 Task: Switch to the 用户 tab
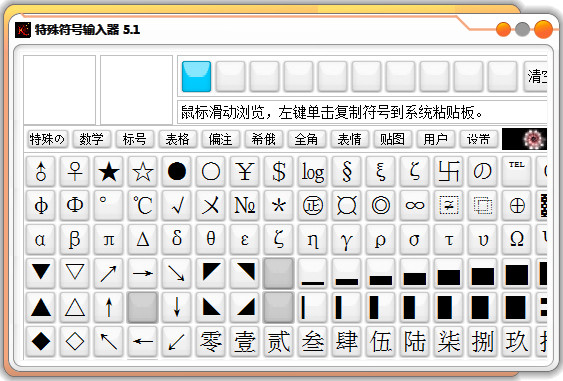click(436, 139)
